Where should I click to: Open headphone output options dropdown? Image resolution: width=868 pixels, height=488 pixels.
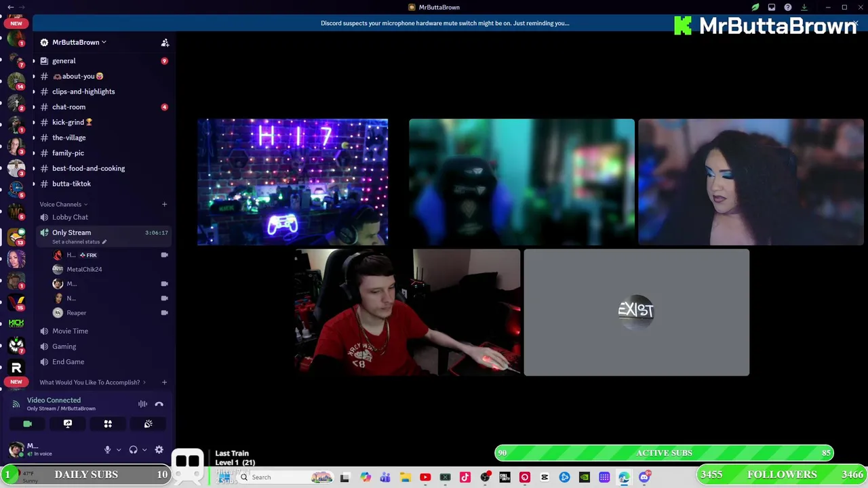click(144, 449)
